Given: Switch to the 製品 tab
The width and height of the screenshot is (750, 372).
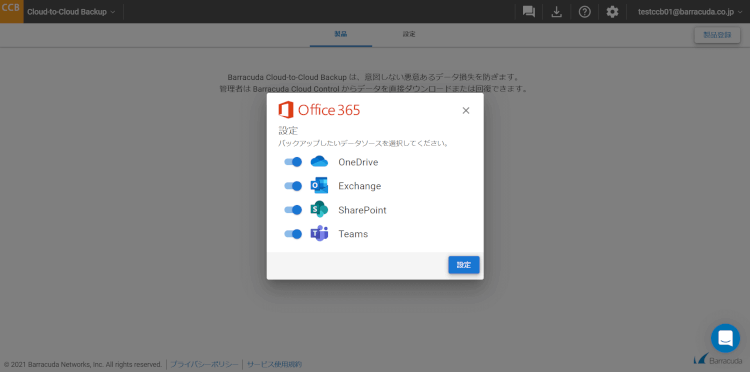Looking at the screenshot, I should point(341,35).
